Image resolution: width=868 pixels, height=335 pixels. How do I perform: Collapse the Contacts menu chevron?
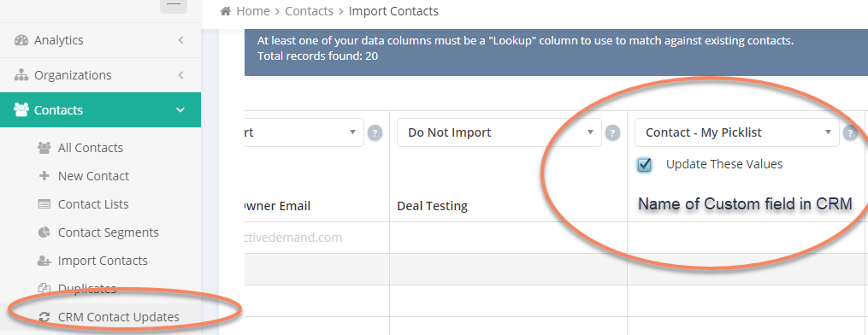click(x=180, y=110)
